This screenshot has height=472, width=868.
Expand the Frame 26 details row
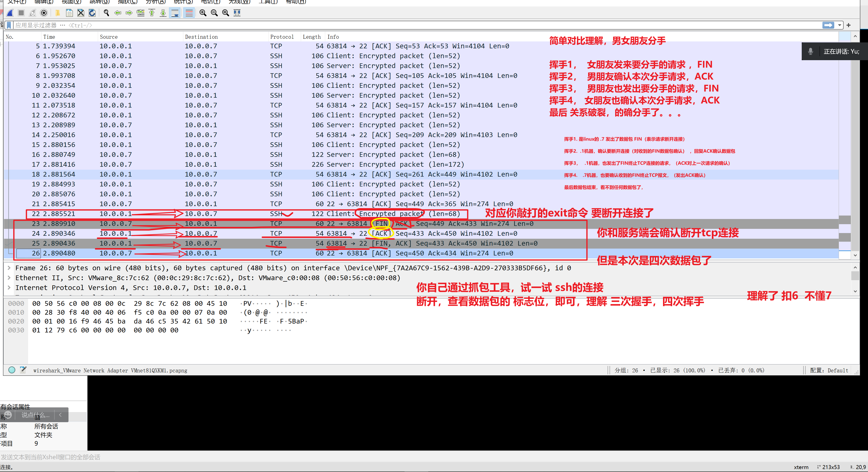(9, 268)
